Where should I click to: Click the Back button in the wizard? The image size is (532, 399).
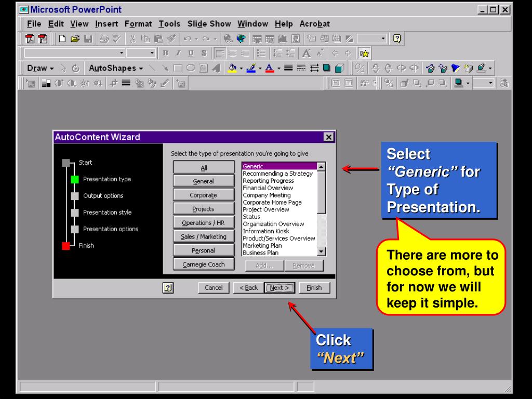click(x=249, y=288)
